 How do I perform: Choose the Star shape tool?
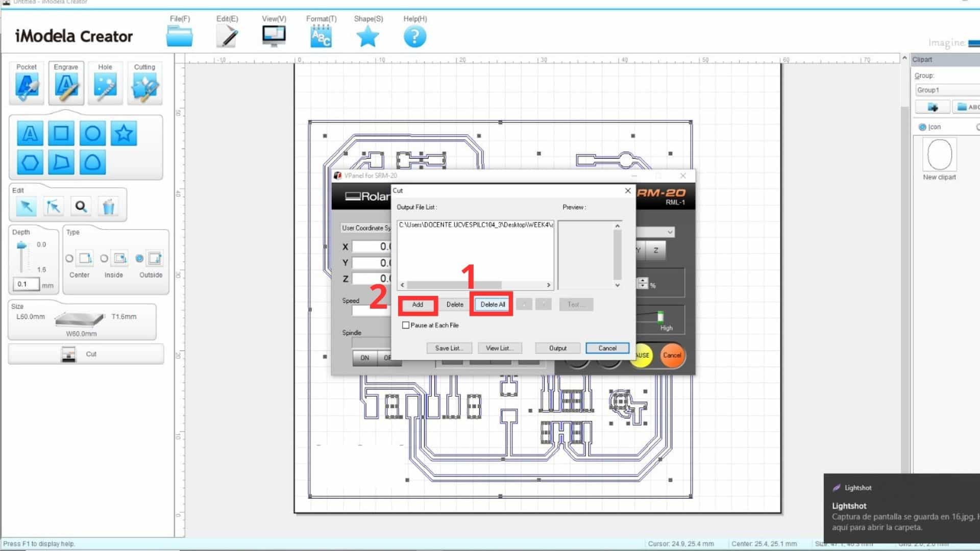(124, 134)
